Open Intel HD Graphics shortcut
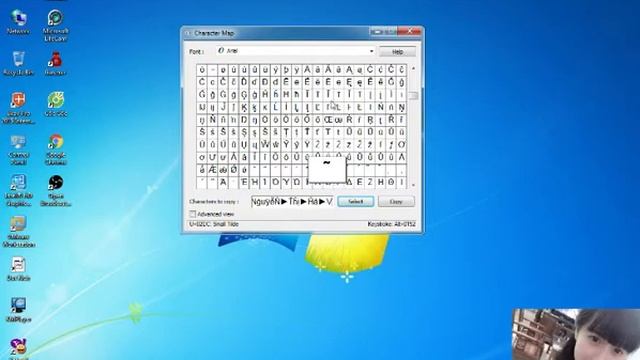 (18, 190)
